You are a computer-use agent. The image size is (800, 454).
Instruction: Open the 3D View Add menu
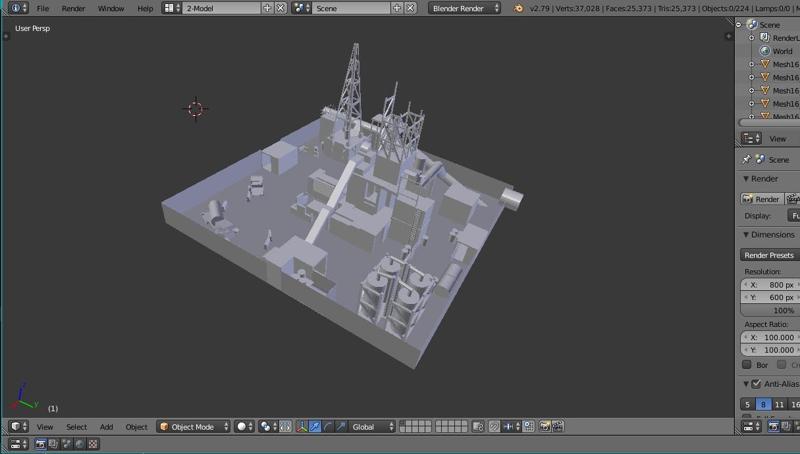[107, 426]
